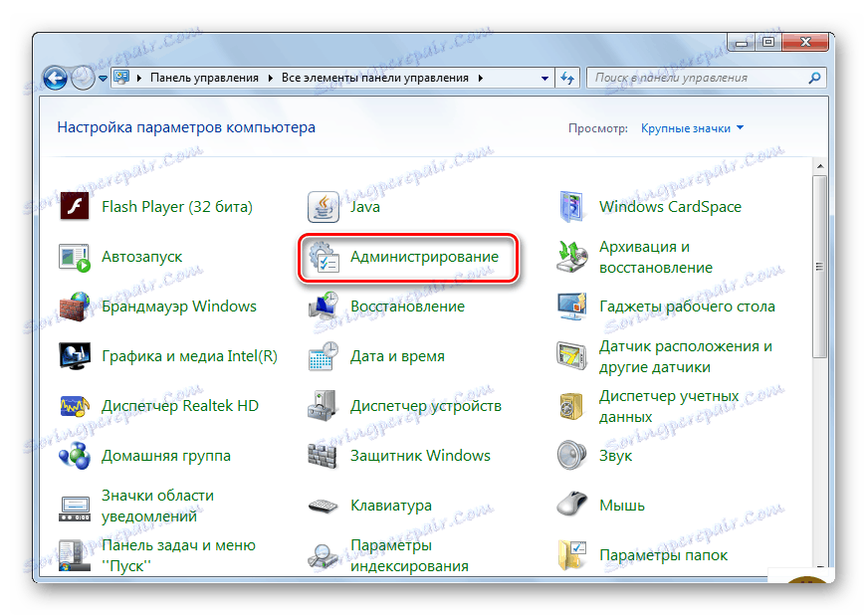Expand the root arrow before Панель управления

[139, 78]
